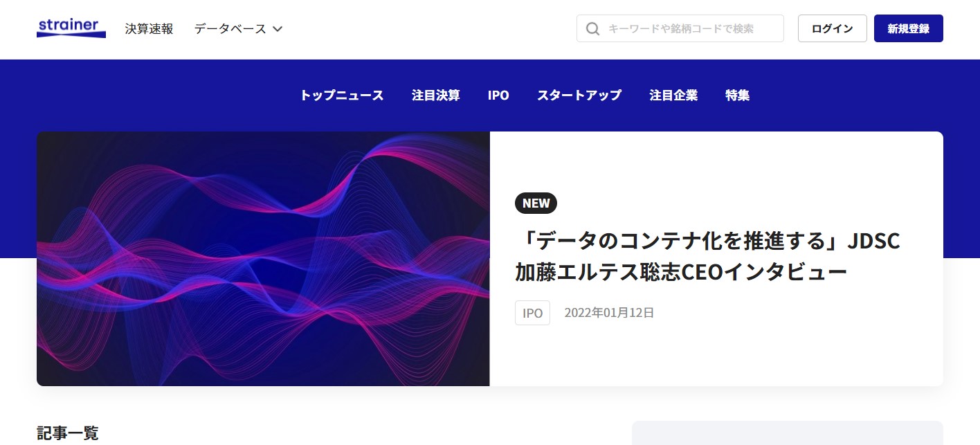Image resolution: width=980 pixels, height=445 pixels.
Task: Go to IPO in the blue navigation bar
Action: click(498, 96)
